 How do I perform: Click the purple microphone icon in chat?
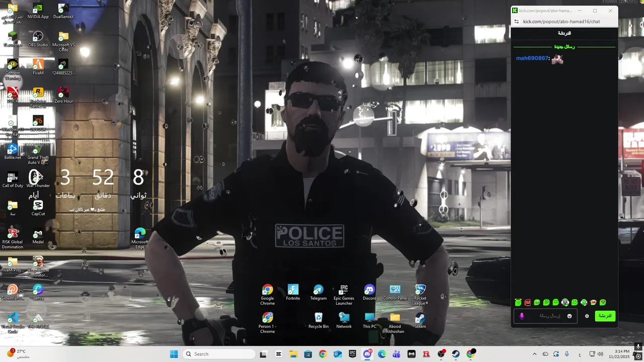[522, 316]
